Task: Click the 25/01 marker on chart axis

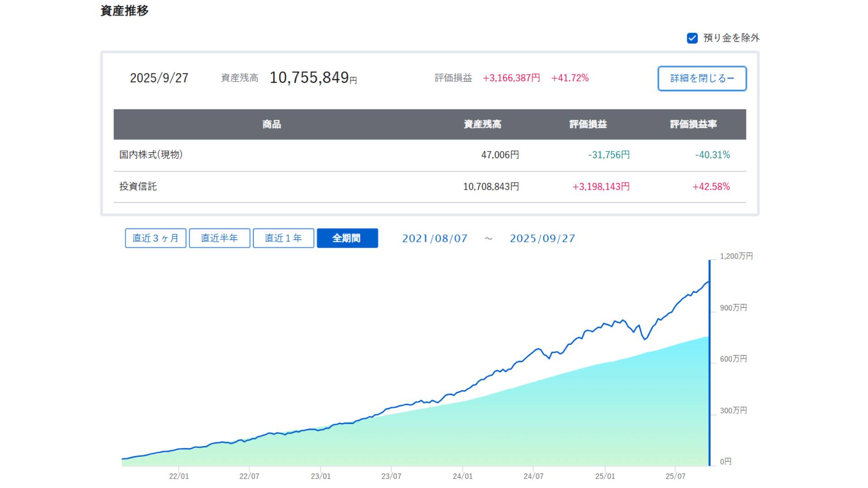Action: (x=605, y=476)
